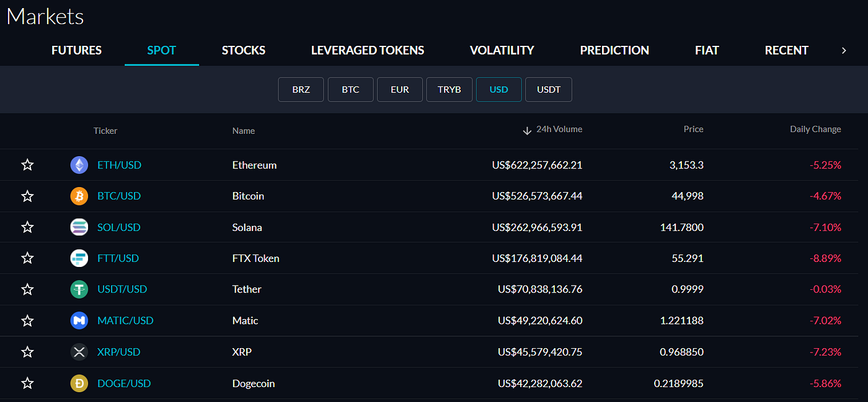Open the Recent tab
This screenshot has width=868, height=402.
[x=787, y=50]
